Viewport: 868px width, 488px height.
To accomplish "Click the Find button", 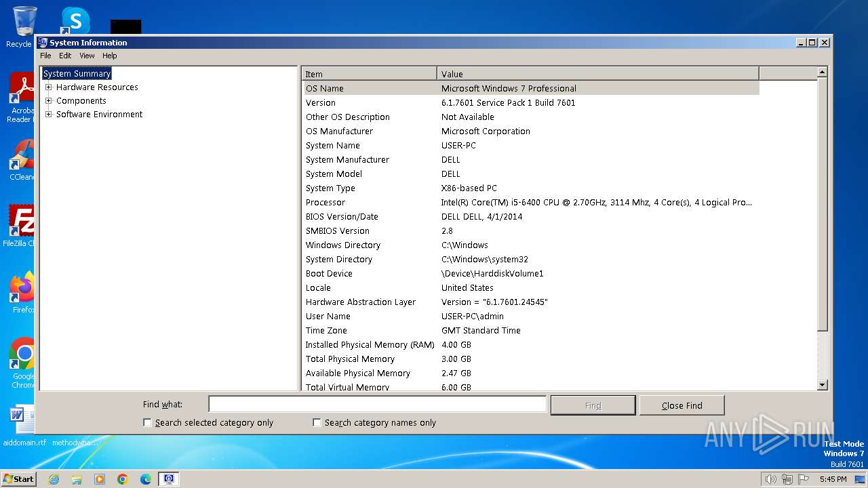I will [593, 405].
